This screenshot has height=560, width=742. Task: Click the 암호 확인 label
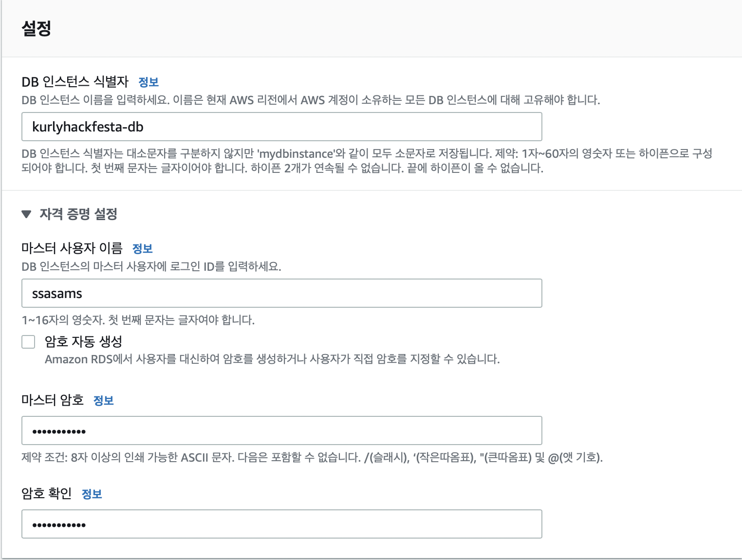[47, 493]
